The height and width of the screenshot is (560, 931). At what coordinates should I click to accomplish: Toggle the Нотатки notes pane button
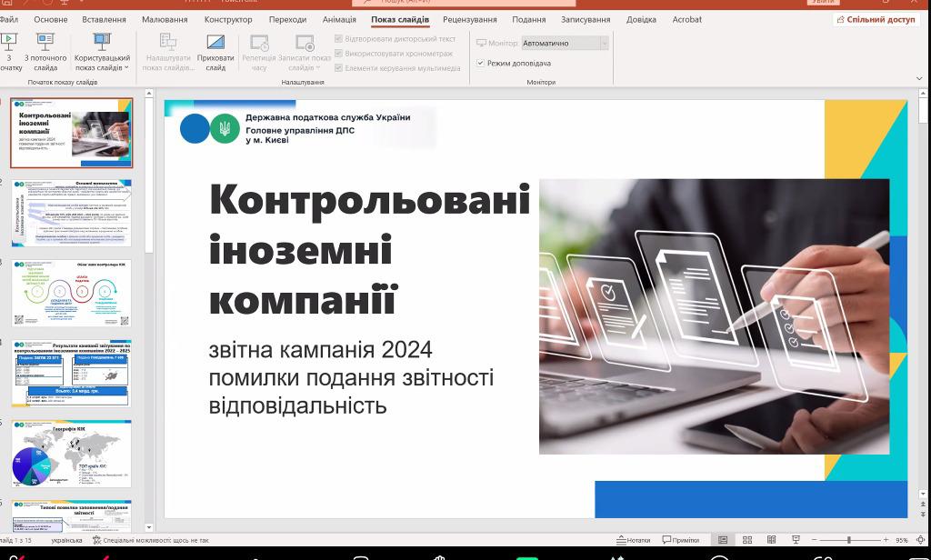coord(633,540)
